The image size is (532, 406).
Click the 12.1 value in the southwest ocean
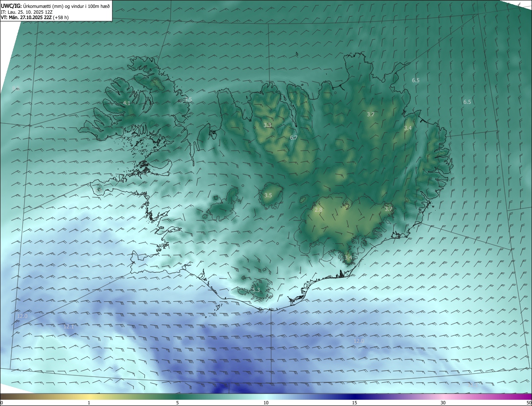click(69, 327)
